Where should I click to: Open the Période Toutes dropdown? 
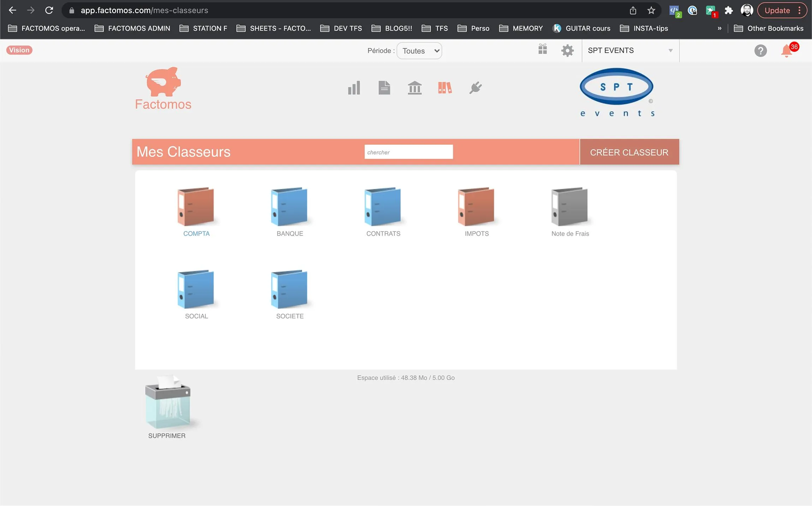(419, 51)
